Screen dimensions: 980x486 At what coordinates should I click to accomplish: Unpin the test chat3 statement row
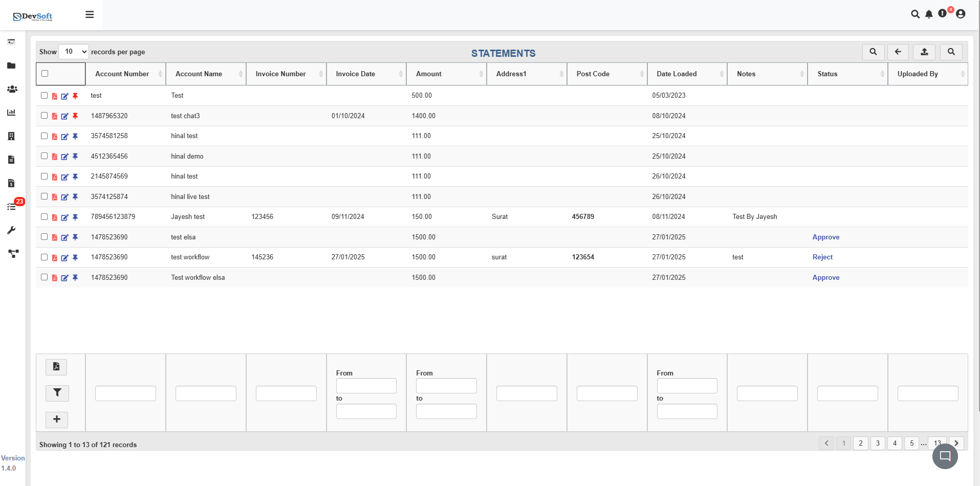[75, 116]
